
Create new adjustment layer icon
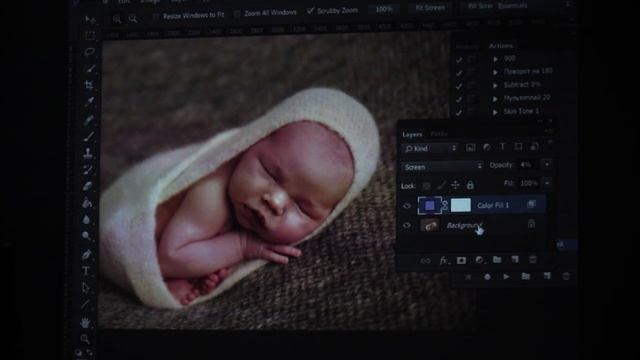[479, 260]
